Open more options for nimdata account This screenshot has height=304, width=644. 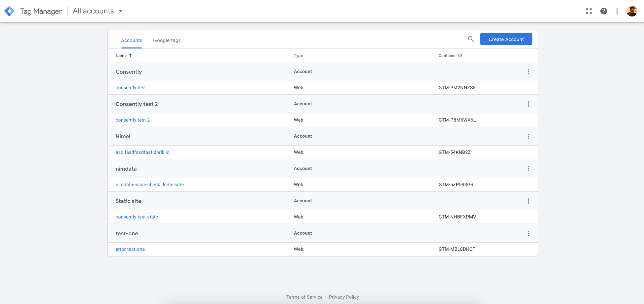(528, 168)
